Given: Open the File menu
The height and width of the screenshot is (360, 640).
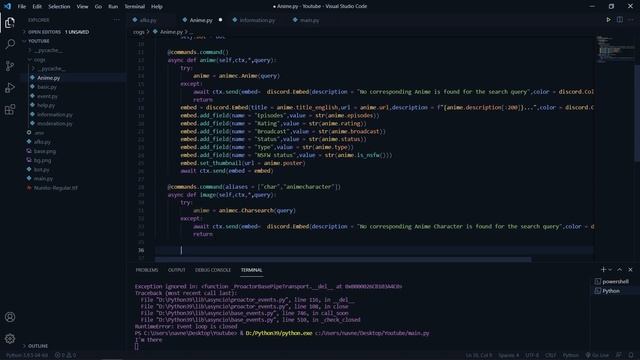Looking at the screenshot, I should point(22,7).
